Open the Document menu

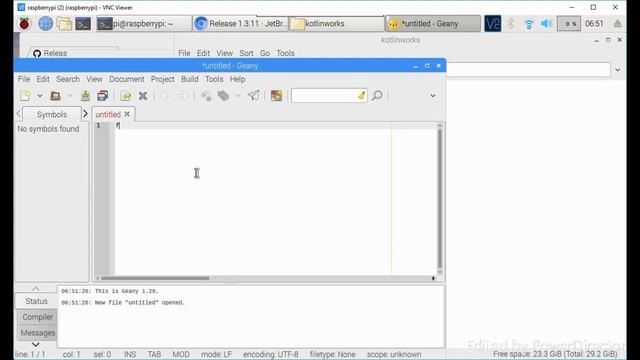coord(127,79)
